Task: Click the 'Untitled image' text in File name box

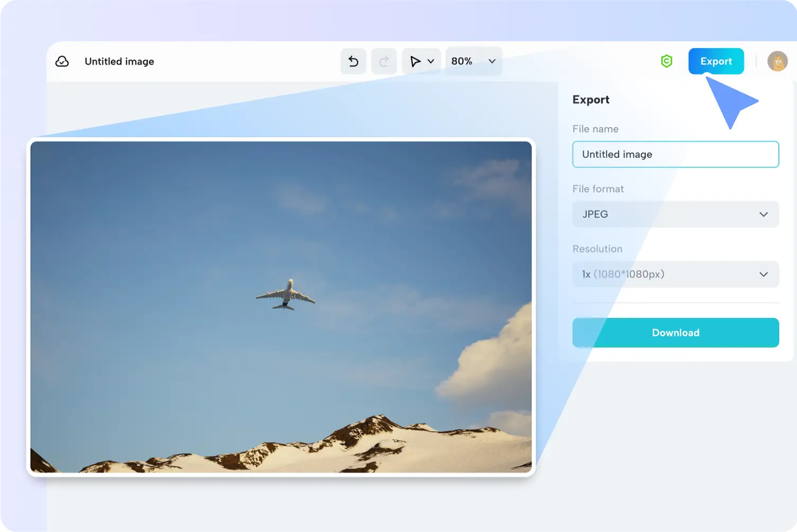Action: (x=617, y=154)
